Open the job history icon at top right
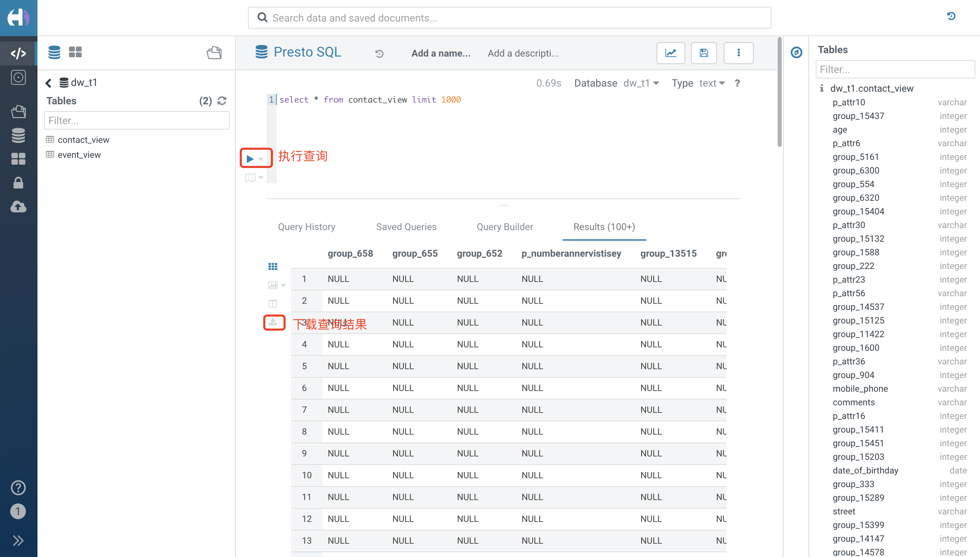 (951, 16)
